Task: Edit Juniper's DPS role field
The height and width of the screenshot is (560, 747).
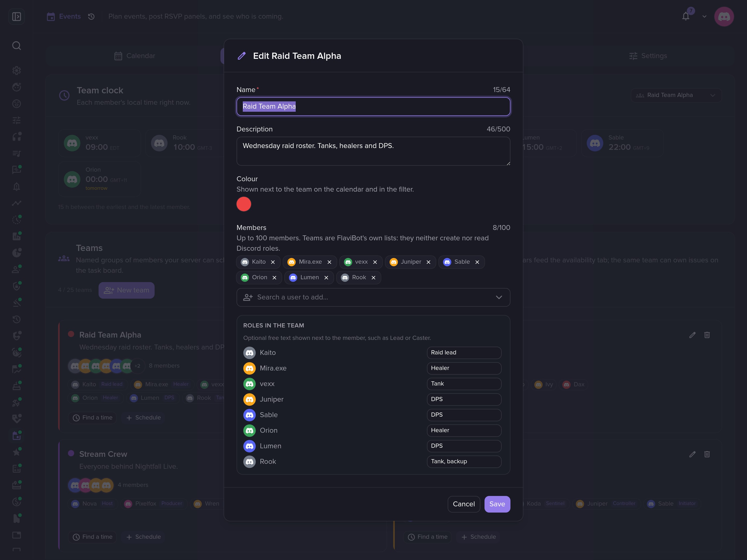Action: click(x=464, y=399)
